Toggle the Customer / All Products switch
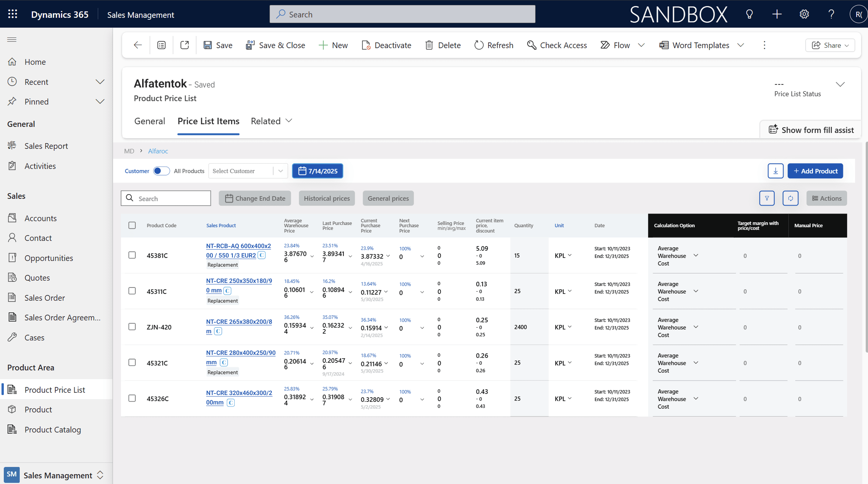 coord(161,171)
